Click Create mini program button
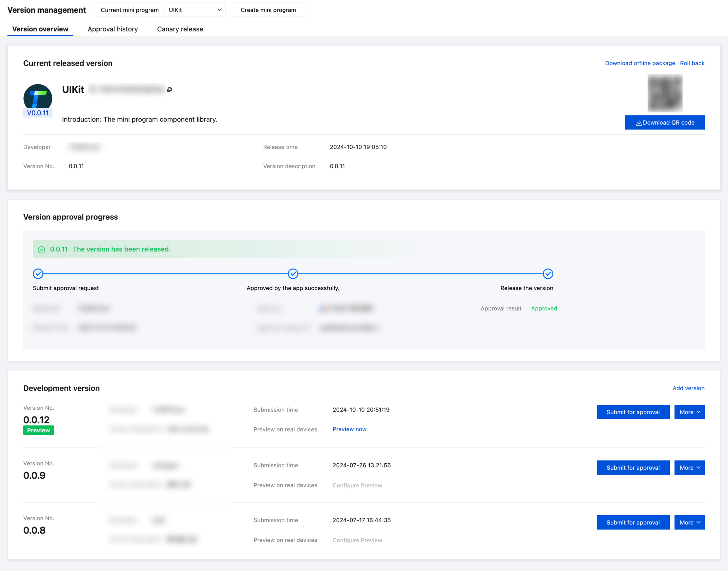The width and height of the screenshot is (728, 571). point(268,10)
